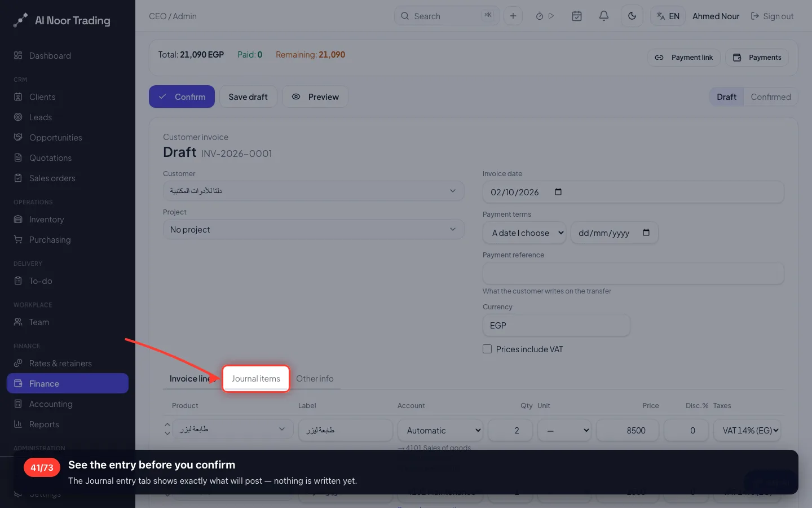The image size is (812, 508).
Task: Select the Confirmed status segment
Action: [x=770, y=97]
